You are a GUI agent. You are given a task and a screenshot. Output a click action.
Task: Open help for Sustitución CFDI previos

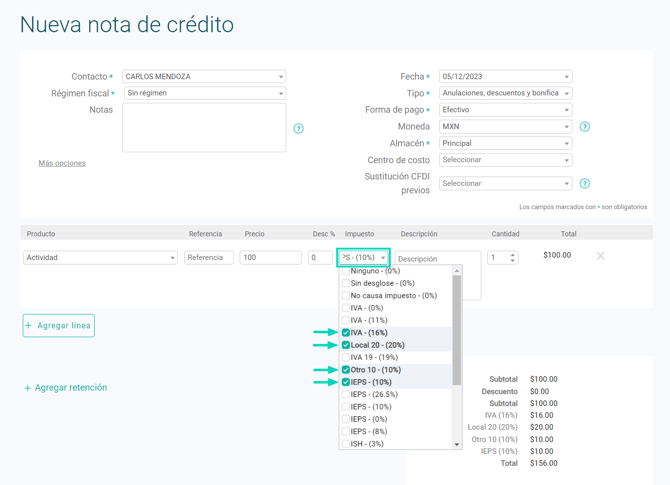click(x=585, y=184)
